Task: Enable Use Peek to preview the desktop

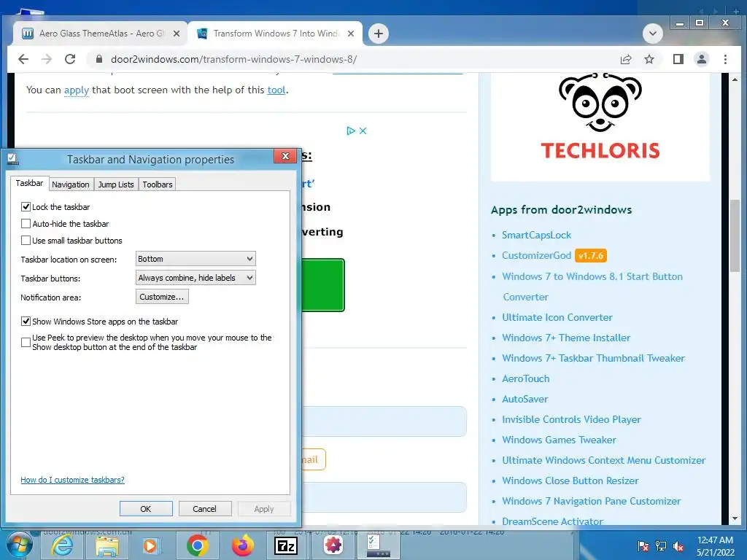Action: (x=26, y=342)
